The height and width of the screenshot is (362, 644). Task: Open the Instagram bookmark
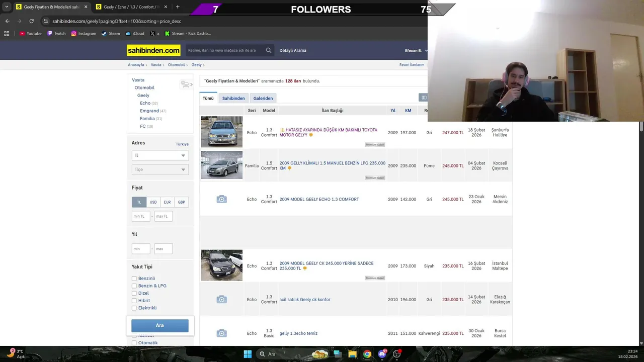pyautogui.click(x=84, y=34)
